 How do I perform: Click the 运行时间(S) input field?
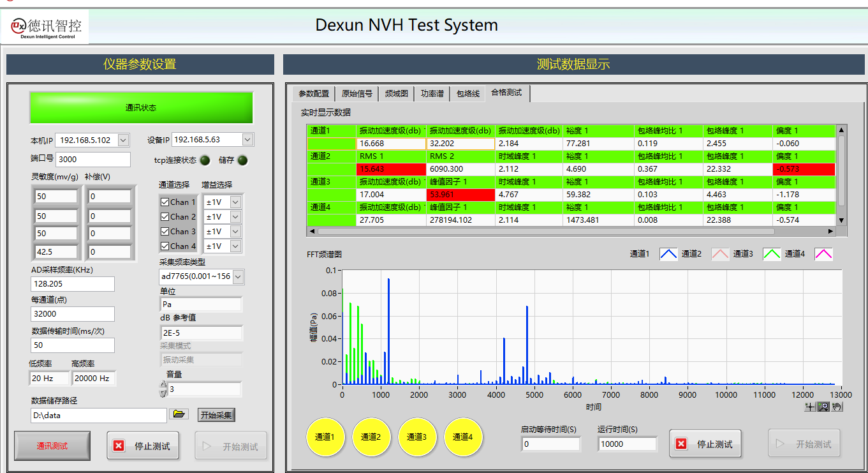coord(627,444)
